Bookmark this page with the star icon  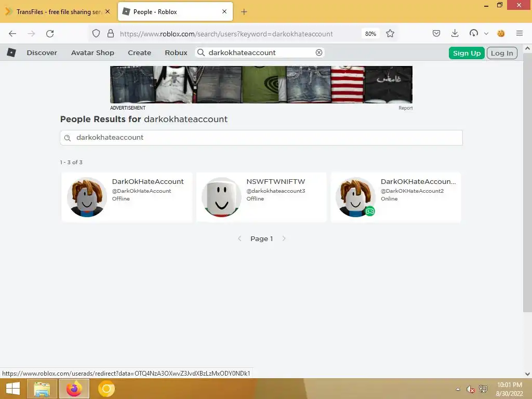click(x=390, y=34)
